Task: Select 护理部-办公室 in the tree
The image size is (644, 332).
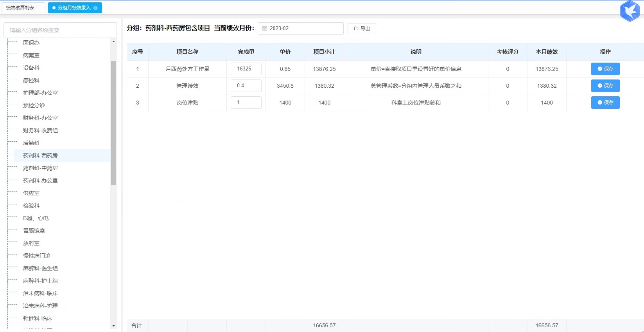Action: [40, 93]
